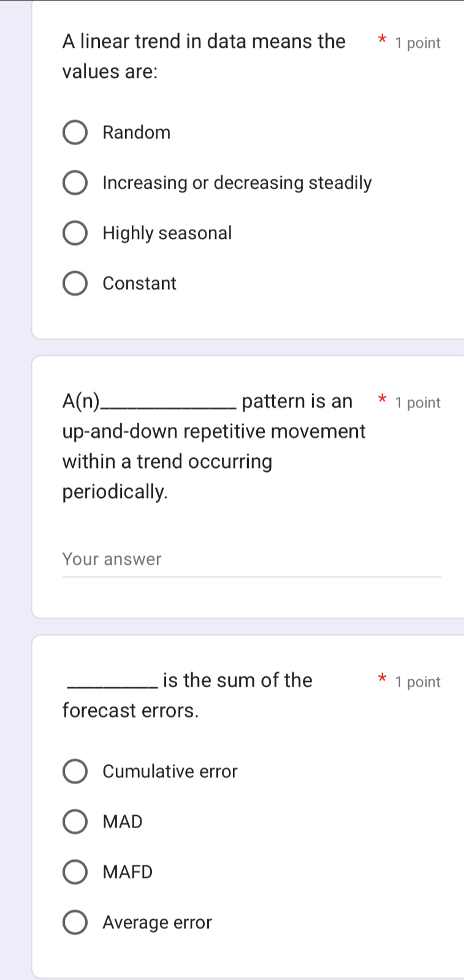Image resolution: width=464 pixels, height=980 pixels.
Task: Click '1 point' on the forecast errors question
Action: [x=418, y=682]
